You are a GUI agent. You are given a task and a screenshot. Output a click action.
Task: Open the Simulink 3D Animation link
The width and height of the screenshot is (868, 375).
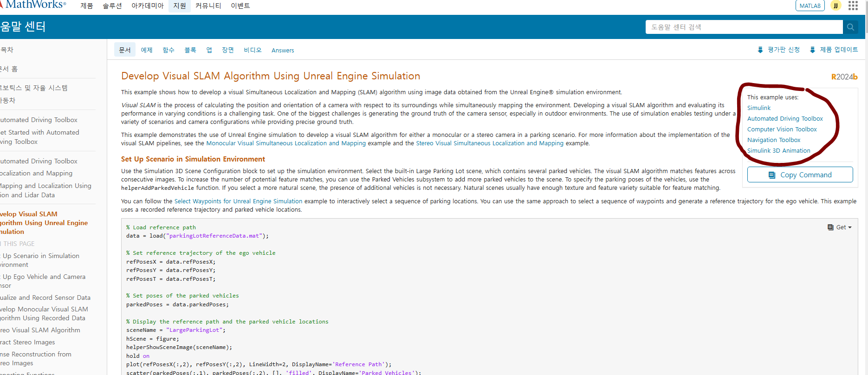tap(779, 150)
